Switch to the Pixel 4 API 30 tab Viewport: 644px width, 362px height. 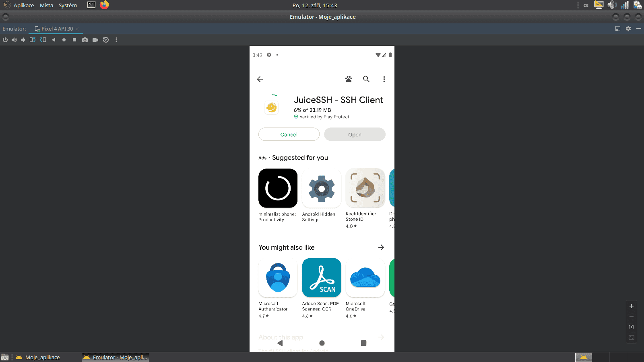57,29
